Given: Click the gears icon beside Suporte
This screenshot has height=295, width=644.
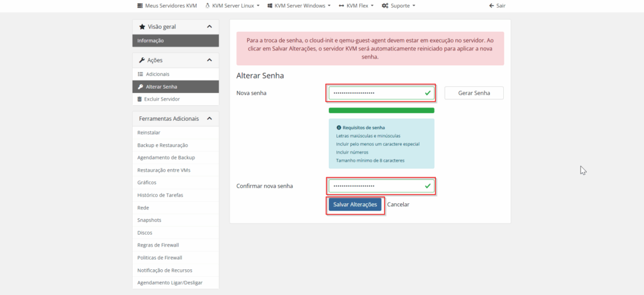Looking at the screenshot, I should click(x=384, y=6).
